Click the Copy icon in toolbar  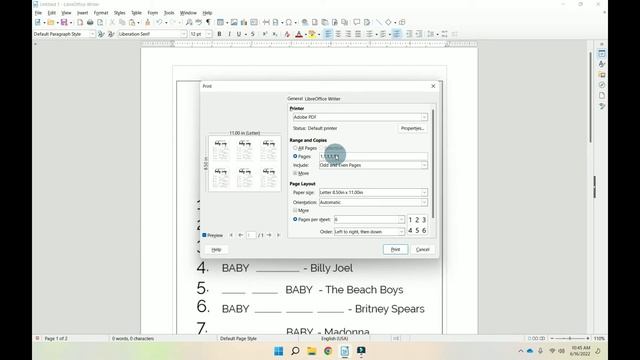tap(122, 22)
